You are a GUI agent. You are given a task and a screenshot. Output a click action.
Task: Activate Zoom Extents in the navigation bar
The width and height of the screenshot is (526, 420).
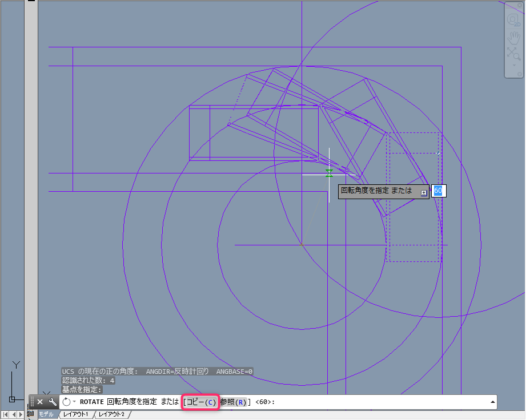[512, 52]
